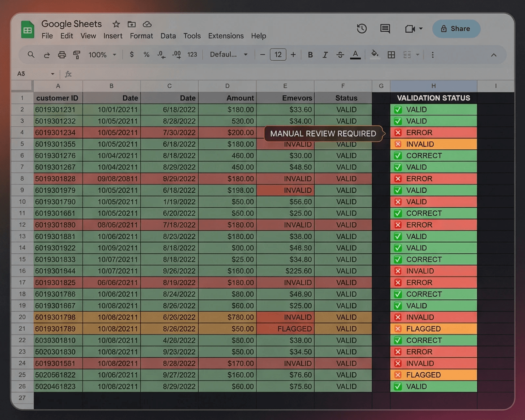Decrease decimal places

(x=161, y=54)
